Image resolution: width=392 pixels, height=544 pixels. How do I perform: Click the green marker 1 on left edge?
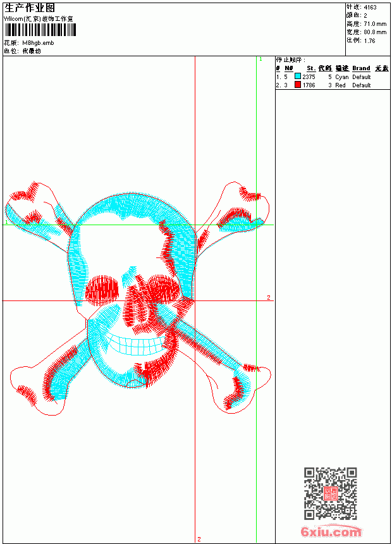click(6, 221)
